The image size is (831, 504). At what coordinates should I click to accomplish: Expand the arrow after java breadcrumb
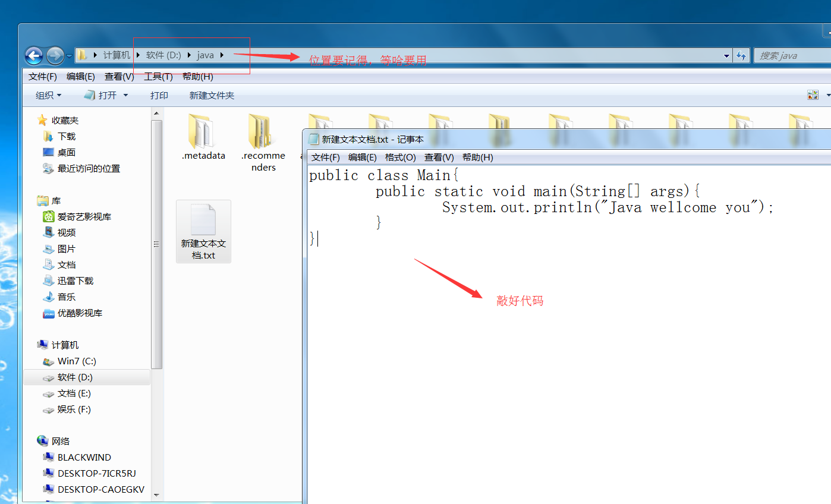click(x=222, y=55)
